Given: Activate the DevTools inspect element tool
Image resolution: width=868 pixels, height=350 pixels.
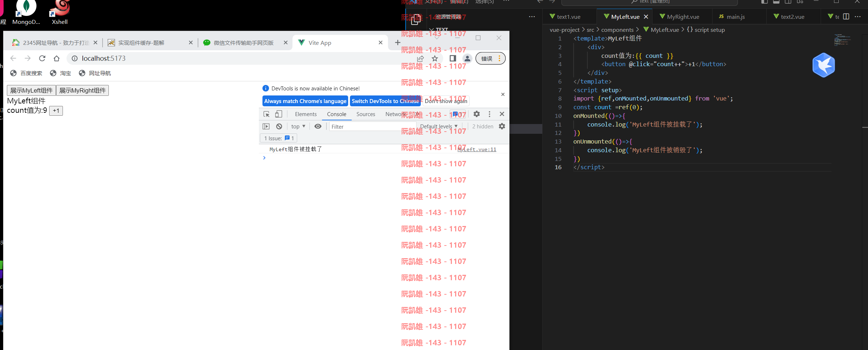Looking at the screenshot, I should [x=266, y=114].
